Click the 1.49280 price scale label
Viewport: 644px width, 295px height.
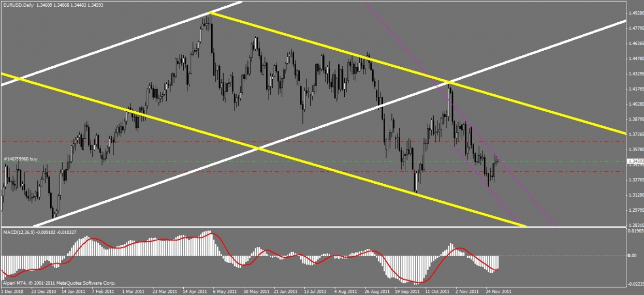634,13
